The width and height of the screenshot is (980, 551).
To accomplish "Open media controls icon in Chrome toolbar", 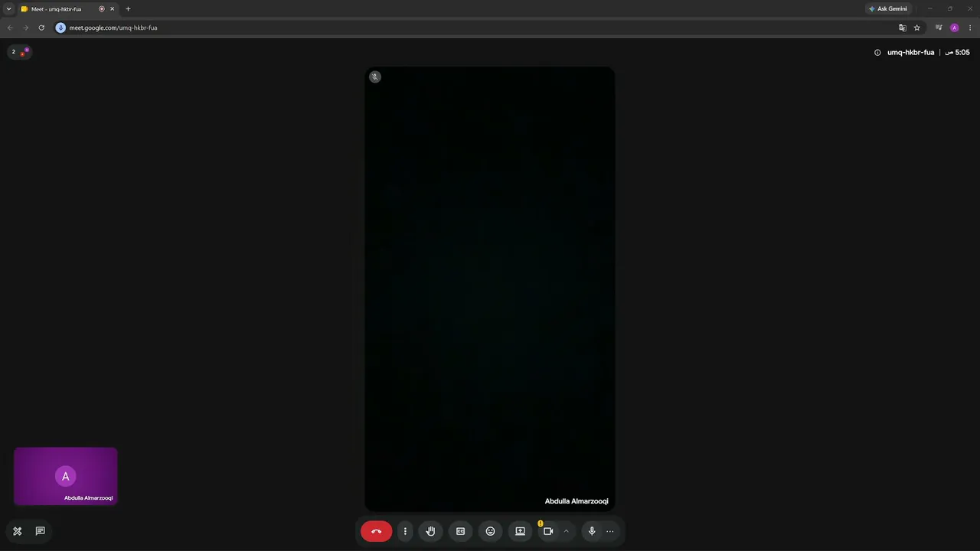I will [x=939, y=28].
